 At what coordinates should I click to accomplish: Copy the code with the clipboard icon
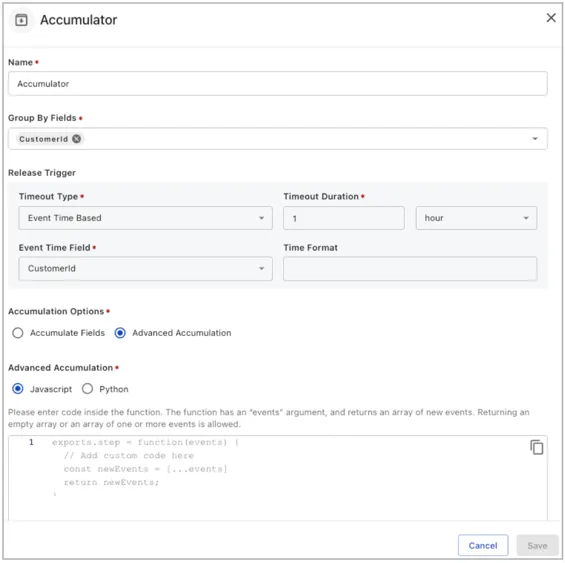point(537,447)
